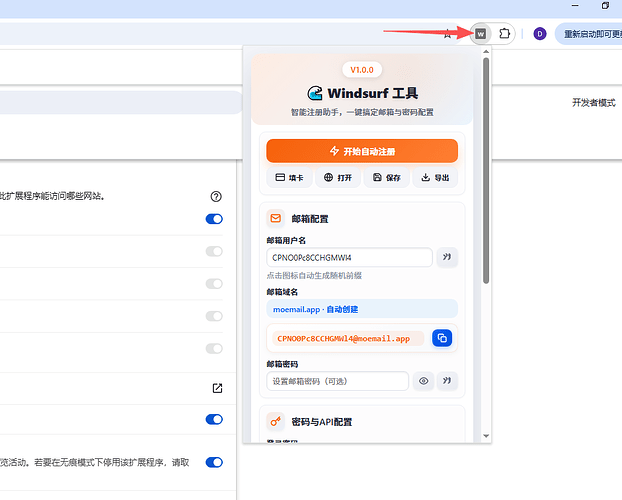The height and width of the screenshot is (500, 622).
Task: Click the 导出 export button
Action: (x=435, y=177)
